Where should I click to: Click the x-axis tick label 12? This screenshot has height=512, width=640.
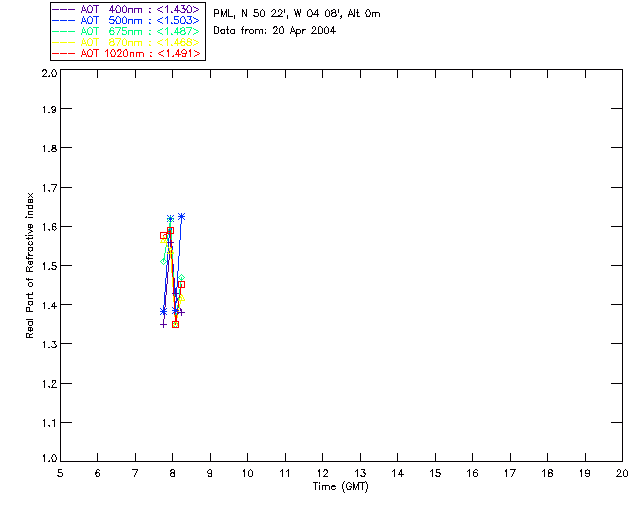322,473
